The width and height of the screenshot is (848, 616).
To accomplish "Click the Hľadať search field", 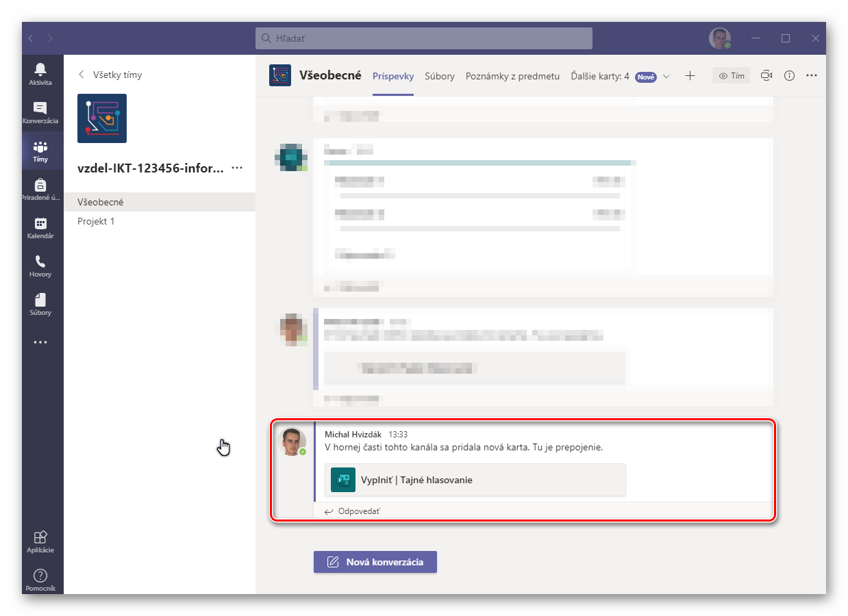I will (x=424, y=38).
